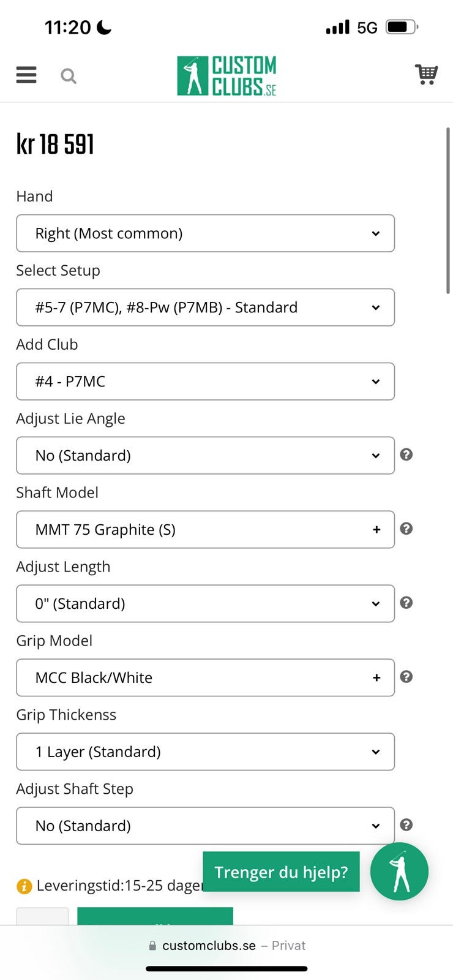The width and height of the screenshot is (453, 980).
Task: Click the delivery time info icon
Action: point(24,886)
